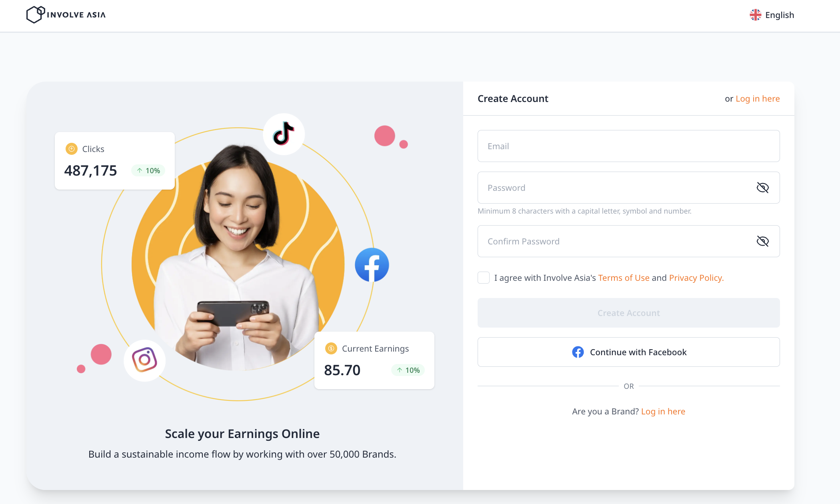
Task: Click the Instagram icon bubble
Action: (144, 360)
